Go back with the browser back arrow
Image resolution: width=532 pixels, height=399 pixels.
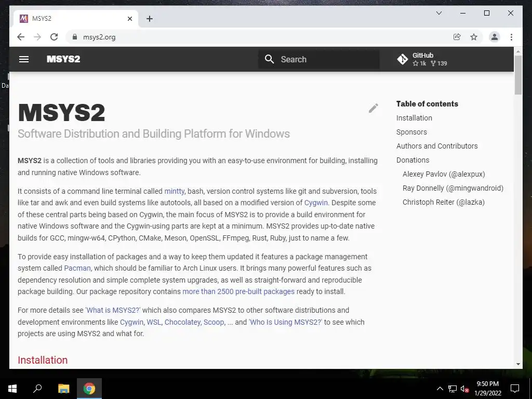(21, 37)
